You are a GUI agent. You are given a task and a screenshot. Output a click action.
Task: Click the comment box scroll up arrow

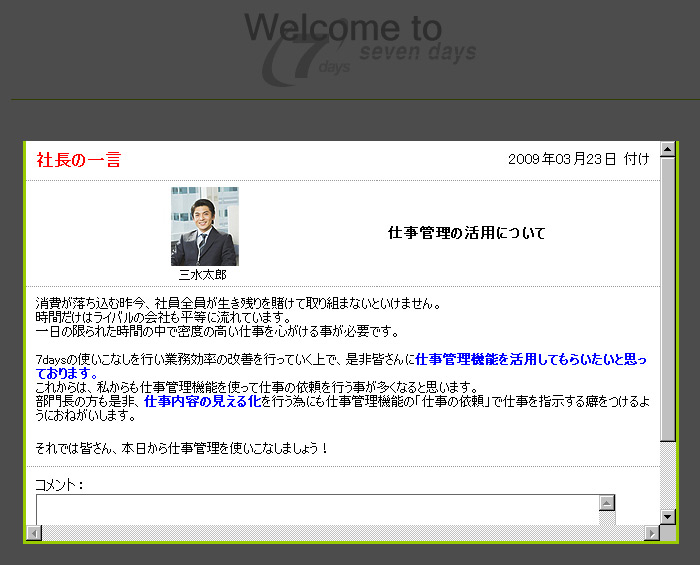point(607,503)
